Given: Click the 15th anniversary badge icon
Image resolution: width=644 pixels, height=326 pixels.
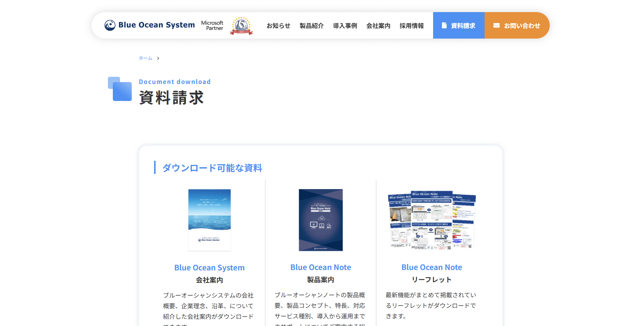Looking at the screenshot, I should [x=242, y=26].
